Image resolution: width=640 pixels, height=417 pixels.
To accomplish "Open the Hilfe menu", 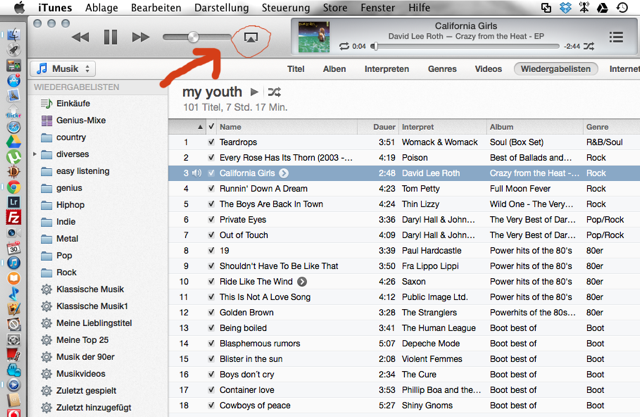I will point(419,7).
